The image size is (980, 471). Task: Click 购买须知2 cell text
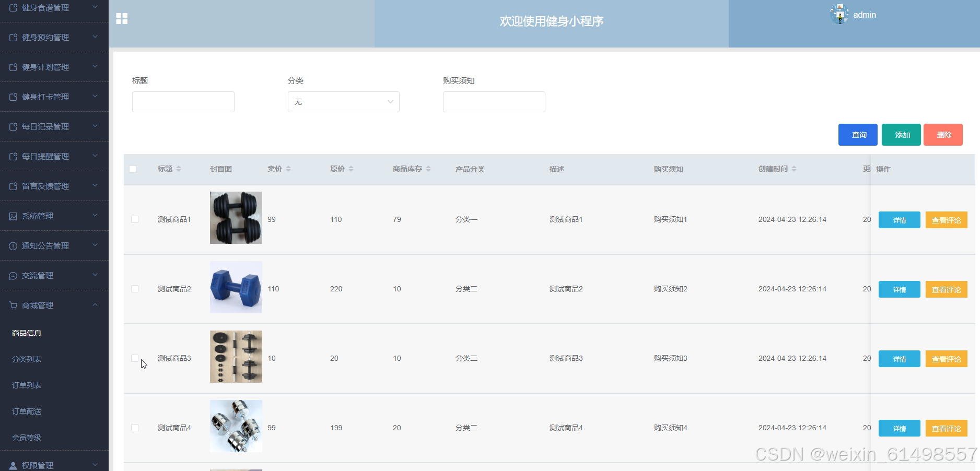(671, 289)
